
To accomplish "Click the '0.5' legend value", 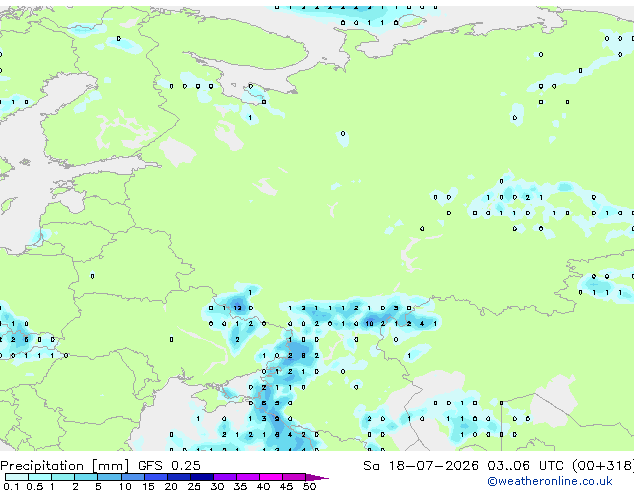I will [x=35, y=486].
